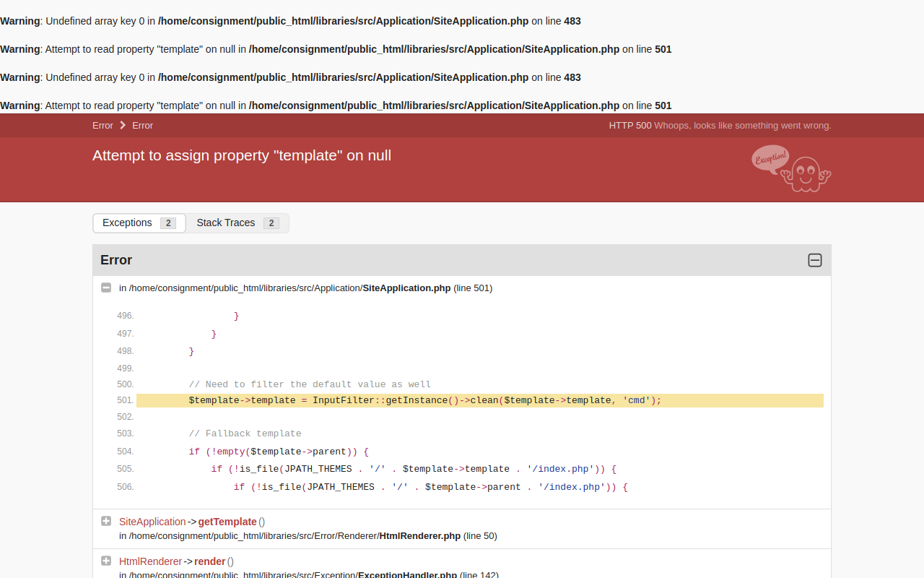The image size is (924, 578).
Task: Click the Error section heading
Action: [116, 260]
